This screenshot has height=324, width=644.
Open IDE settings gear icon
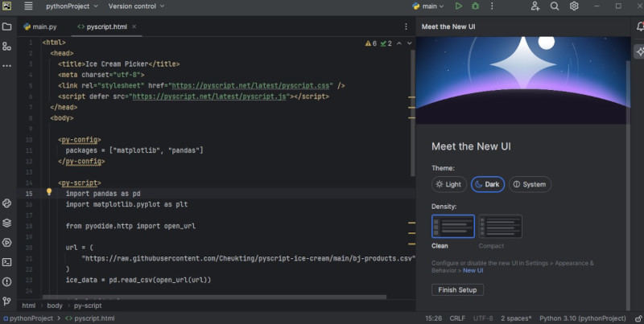pos(574,6)
